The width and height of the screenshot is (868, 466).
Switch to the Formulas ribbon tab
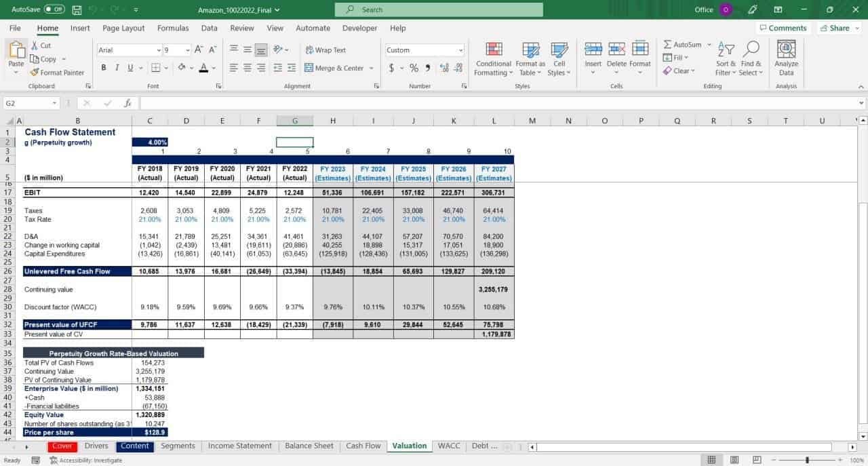tap(173, 28)
